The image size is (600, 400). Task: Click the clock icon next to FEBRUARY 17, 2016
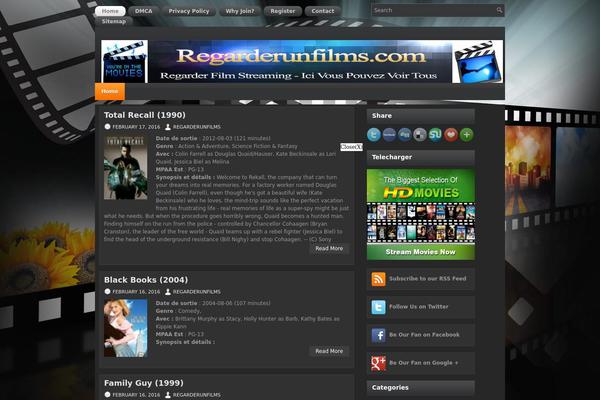tap(108, 127)
